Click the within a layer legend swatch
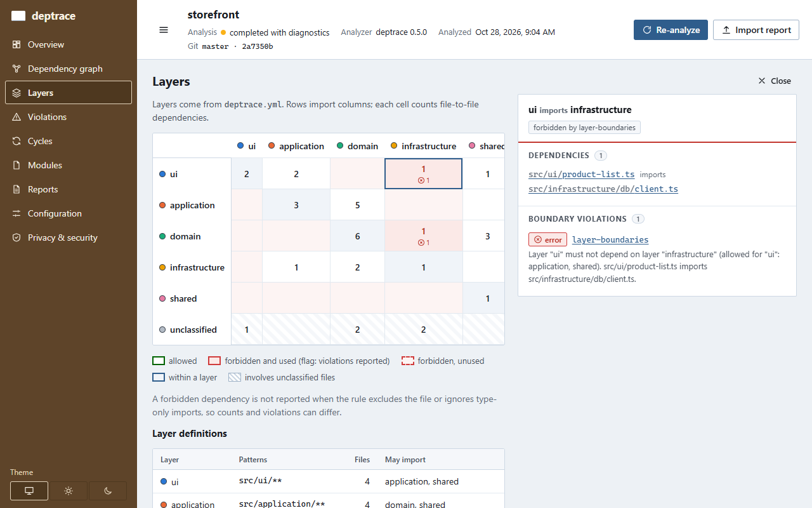This screenshot has width=812, height=508. click(x=159, y=377)
